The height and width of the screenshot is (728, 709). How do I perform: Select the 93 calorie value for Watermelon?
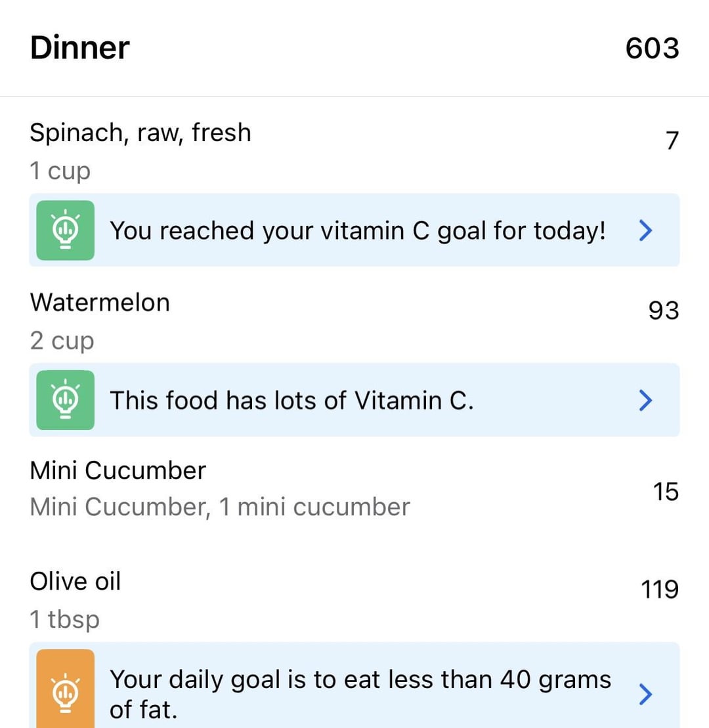(x=663, y=310)
